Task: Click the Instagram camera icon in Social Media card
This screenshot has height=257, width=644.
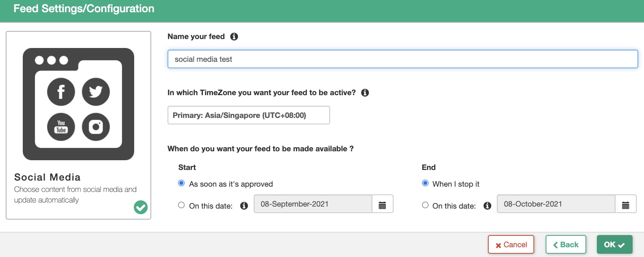Action: [96, 127]
